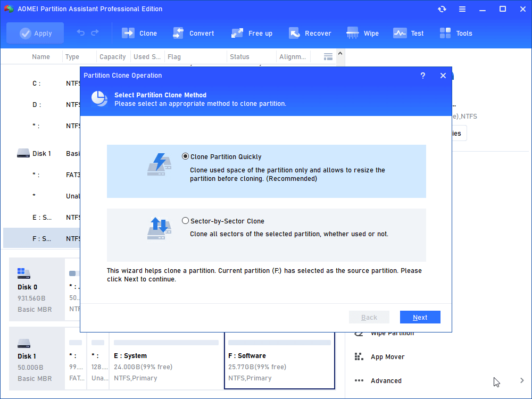
Task: Open the Clone toolbar menu
Action: (139, 33)
